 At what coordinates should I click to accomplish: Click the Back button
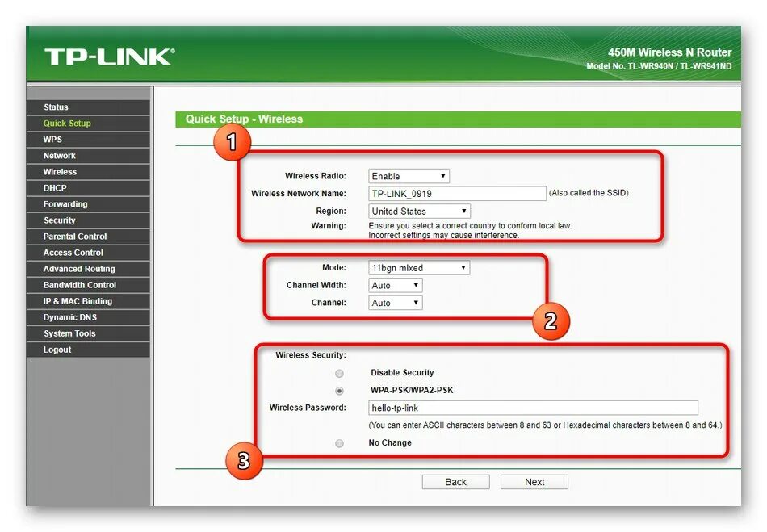[456, 482]
